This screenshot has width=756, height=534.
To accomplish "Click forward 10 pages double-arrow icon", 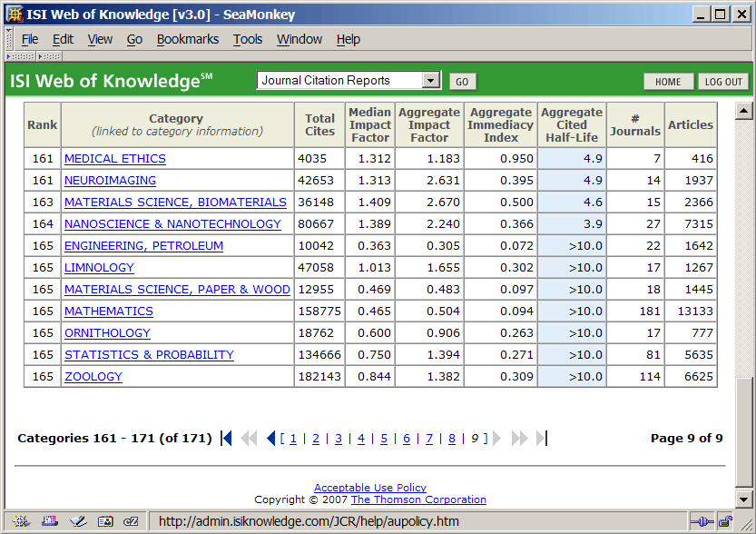I will tap(520, 438).
